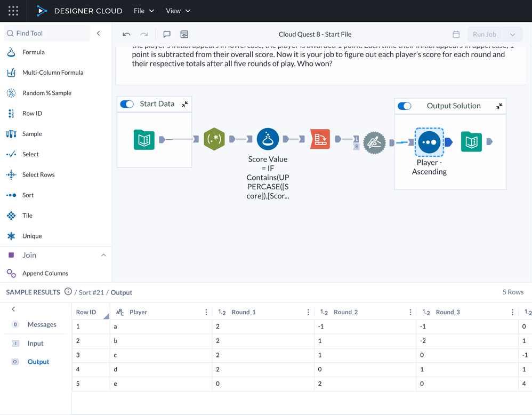Toggle the Output Solution container switch
The height and width of the screenshot is (415, 532).
[405, 106]
